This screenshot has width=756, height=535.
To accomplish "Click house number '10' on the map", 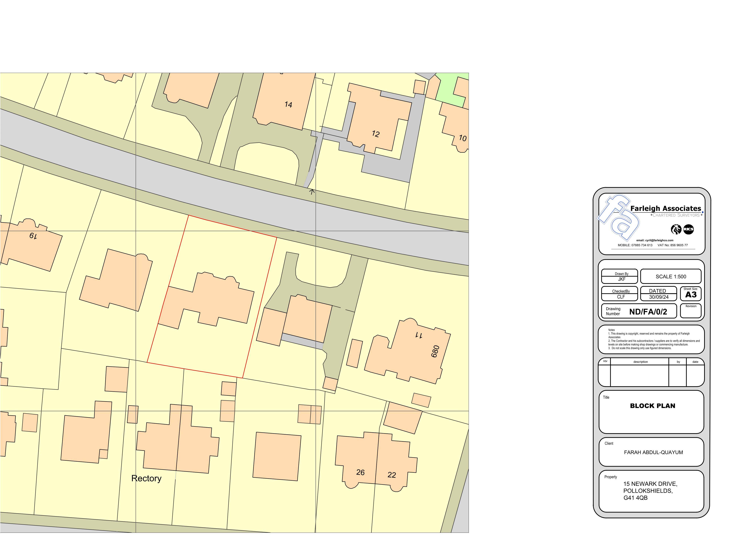I will click(x=463, y=138).
